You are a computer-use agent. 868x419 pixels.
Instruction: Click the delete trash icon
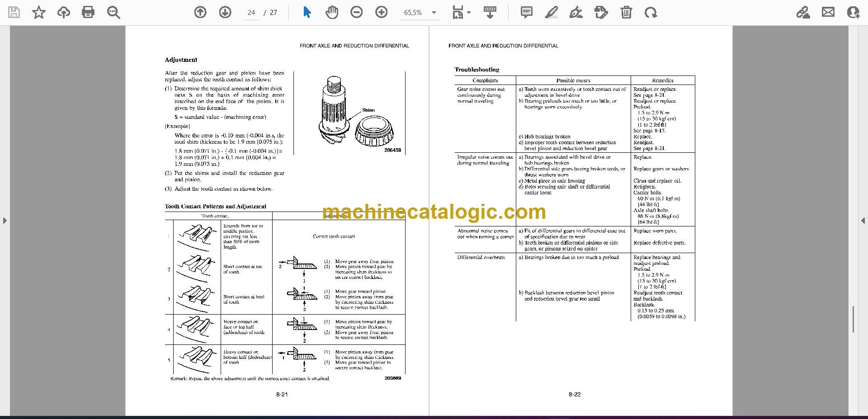pyautogui.click(x=626, y=13)
